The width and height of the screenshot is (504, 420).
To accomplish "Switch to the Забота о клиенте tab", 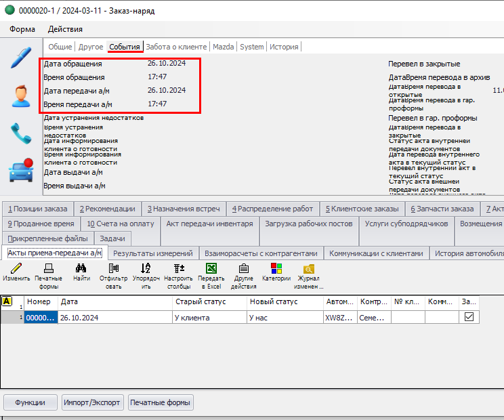I will [177, 47].
